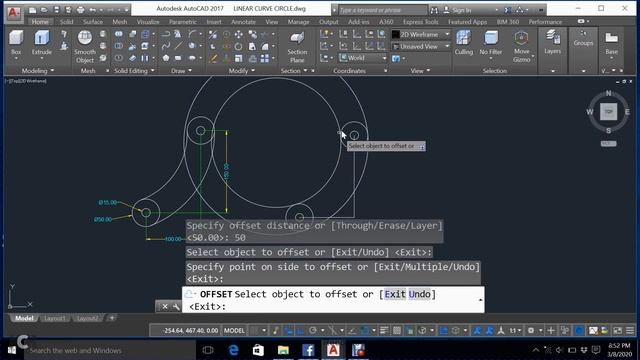
Task: Choose the Undo option in command line
Action: [419, 294]
